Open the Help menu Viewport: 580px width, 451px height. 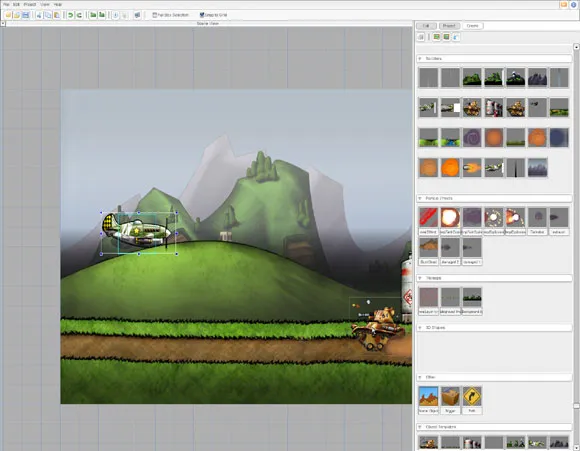pyautogui.click(x=58, y=4)
